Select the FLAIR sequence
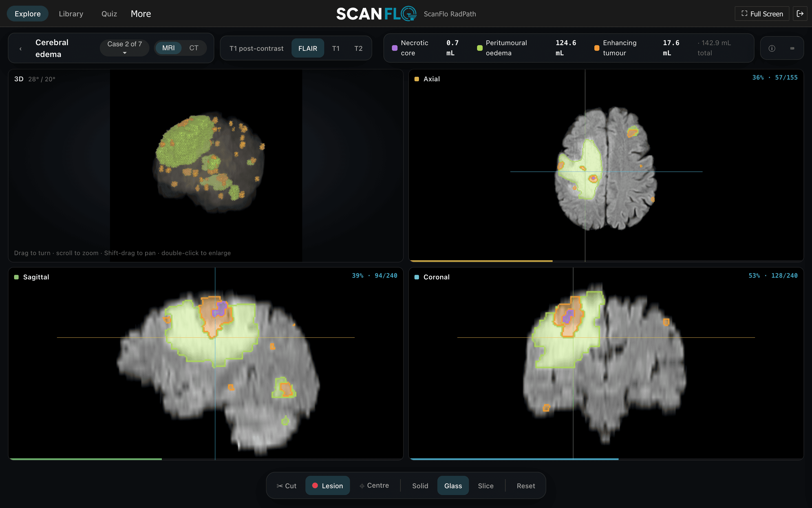This screenshot has width=812, height=508. coord(308,48)
